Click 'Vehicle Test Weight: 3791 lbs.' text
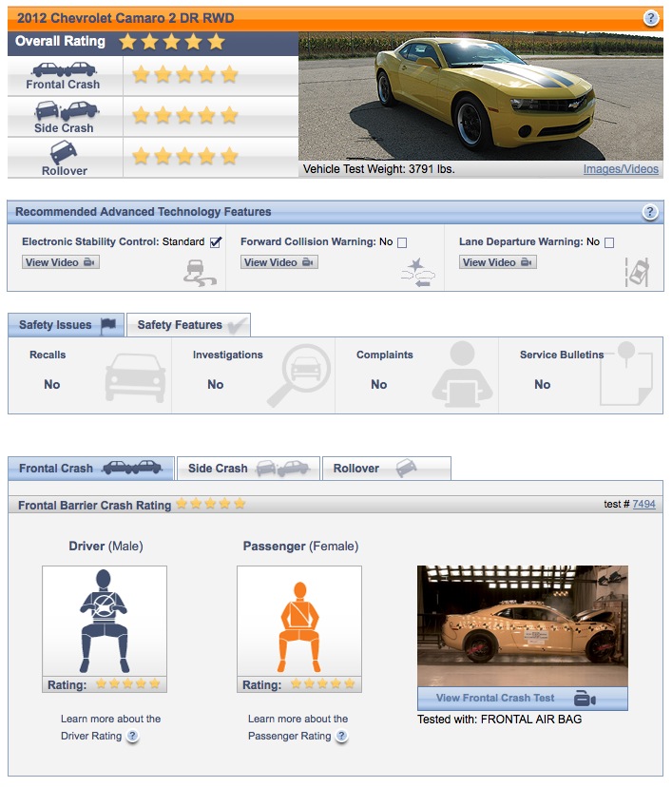 tap(379, 169)
